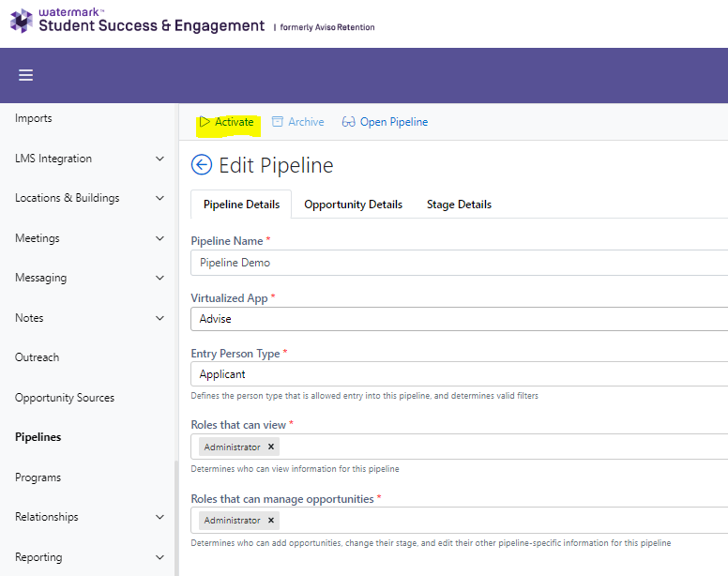
Task: Open Imports in the sidebar
Action: click(34, 118)
